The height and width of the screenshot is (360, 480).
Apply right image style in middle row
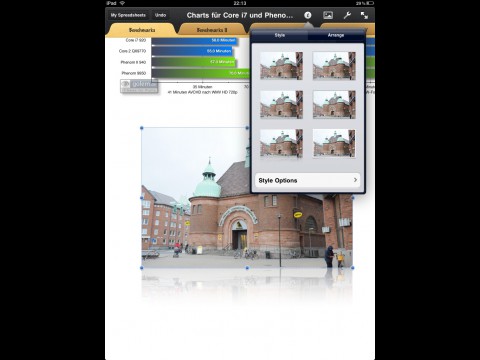[334, 104]
